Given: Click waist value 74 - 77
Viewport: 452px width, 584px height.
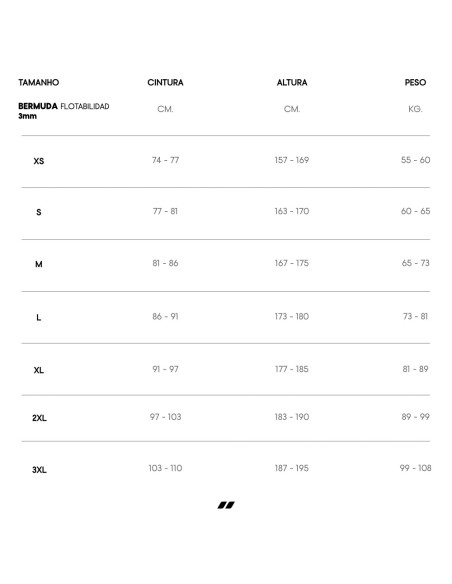Looking at the screenshot, I should [165, 160].
